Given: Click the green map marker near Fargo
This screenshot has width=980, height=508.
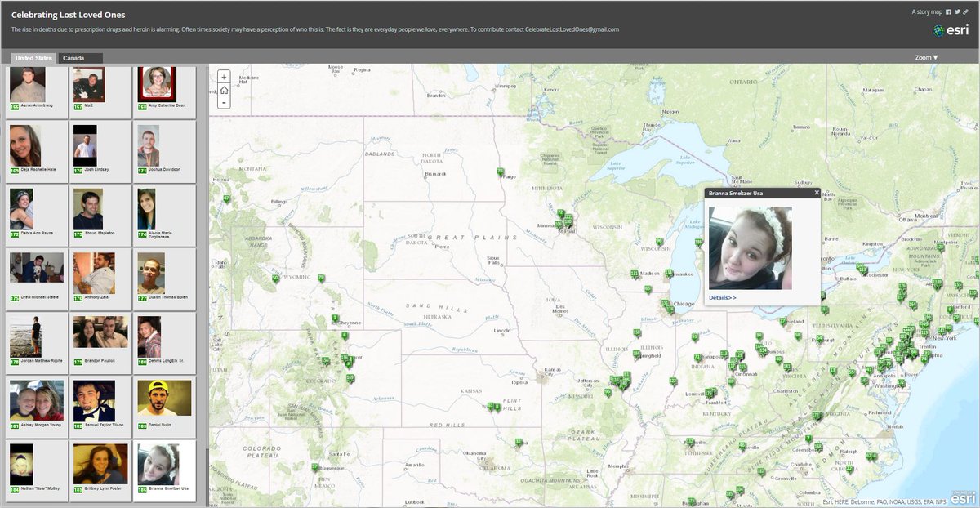Looking at the screenshot, I should tap(500, 172).
